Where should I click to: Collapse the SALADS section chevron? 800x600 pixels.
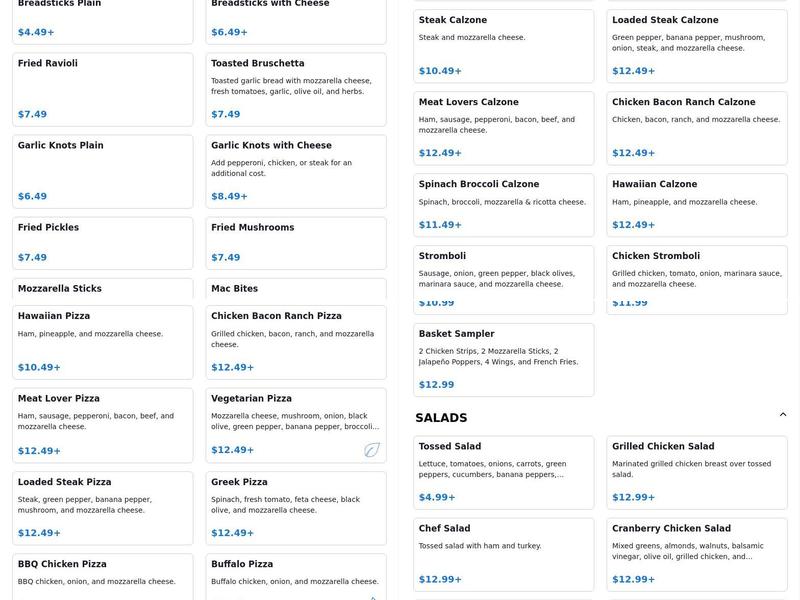(783, 415)
